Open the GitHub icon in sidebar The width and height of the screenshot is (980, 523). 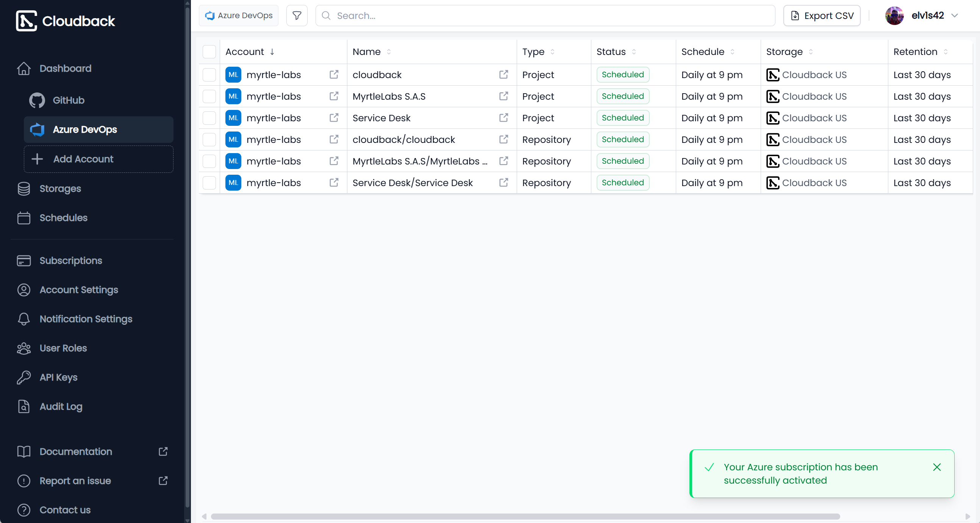point(37,100)
